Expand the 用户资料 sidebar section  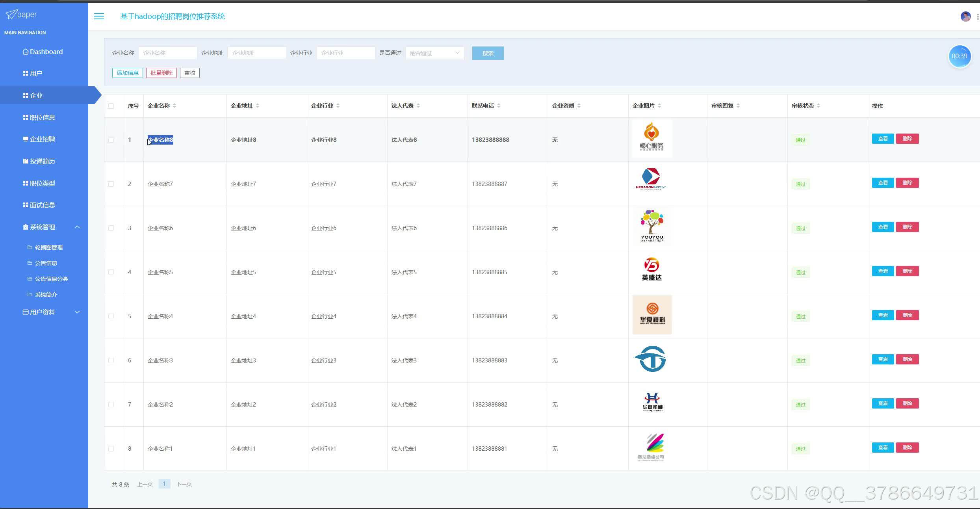pyautogui.click(x=77, y=312)
